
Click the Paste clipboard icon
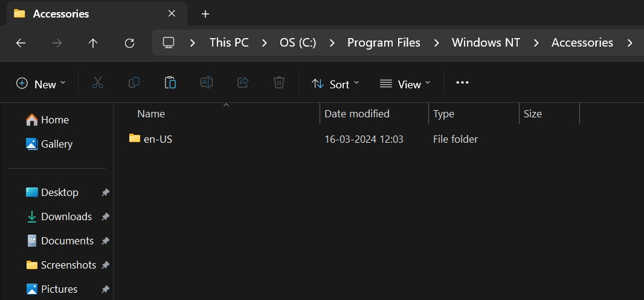170,83
